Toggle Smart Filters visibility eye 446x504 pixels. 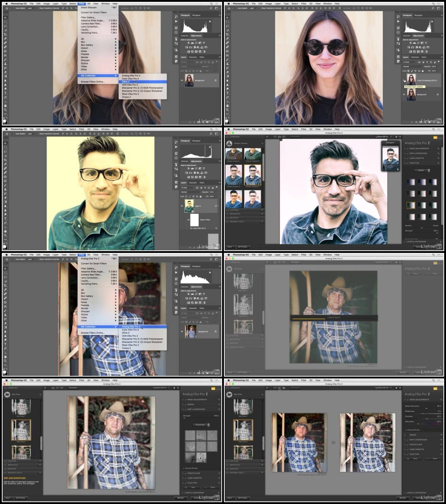point(189,220)
